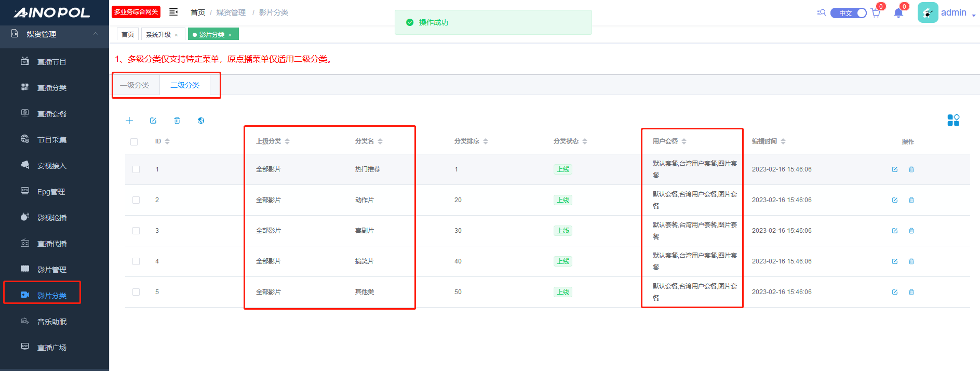Click the 首页 breadcrumb link
Image resolution: width=980 pixels, height=371 pixels.
198,12
